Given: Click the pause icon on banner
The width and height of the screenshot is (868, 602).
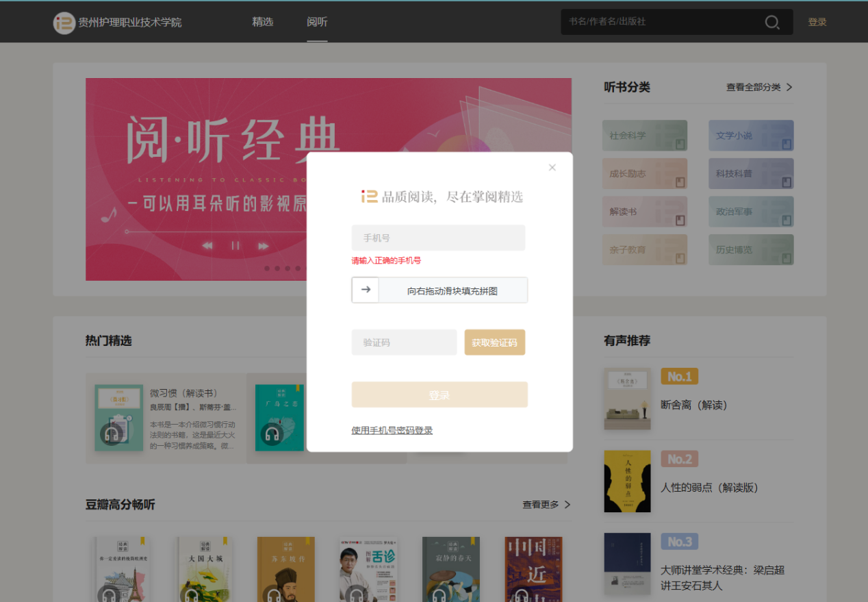Looking at the screenshot, I should [x=235, y=246].
